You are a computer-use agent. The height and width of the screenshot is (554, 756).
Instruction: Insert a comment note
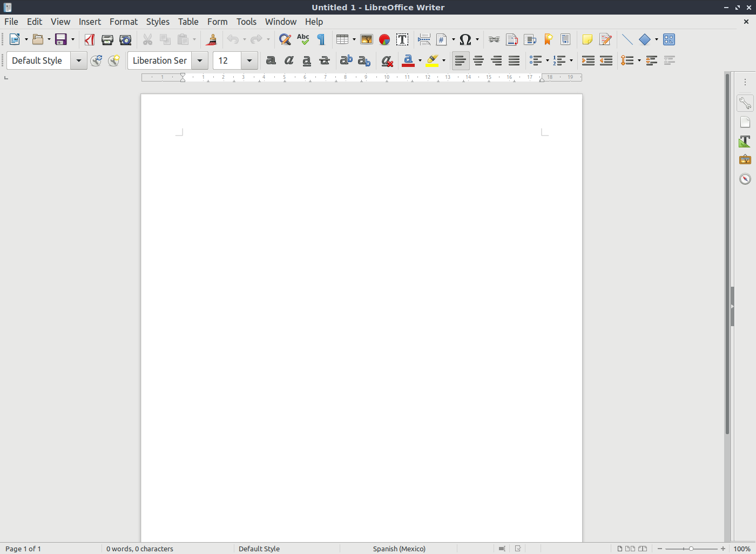point(588,39)
